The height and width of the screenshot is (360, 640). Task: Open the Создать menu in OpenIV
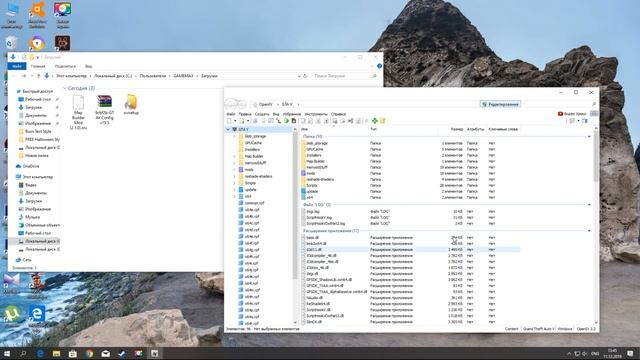point(262,114)
